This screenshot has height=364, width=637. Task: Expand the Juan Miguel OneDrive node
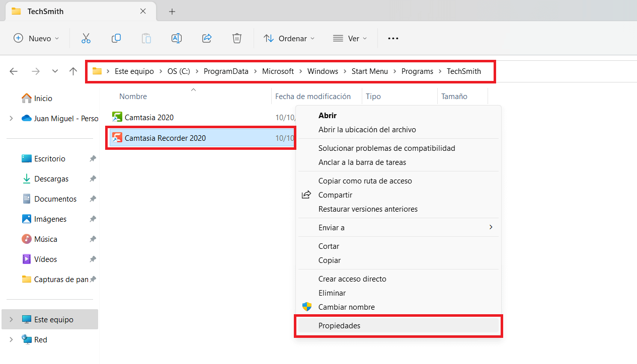[x=11, y=119]
